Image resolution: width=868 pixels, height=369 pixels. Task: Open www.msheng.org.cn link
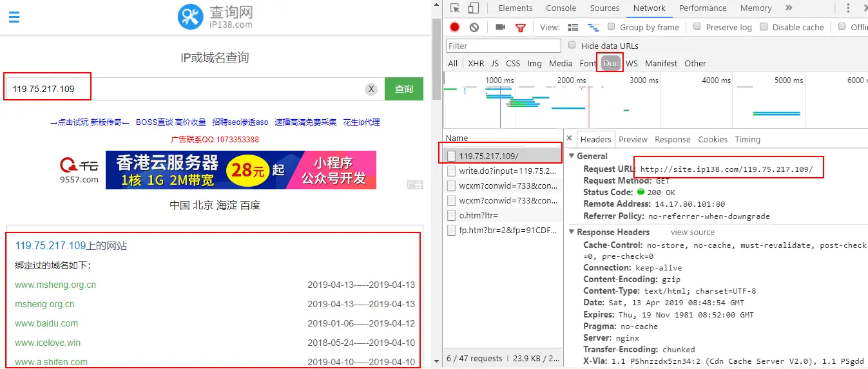pyautogui.click(x=55, y=285)
